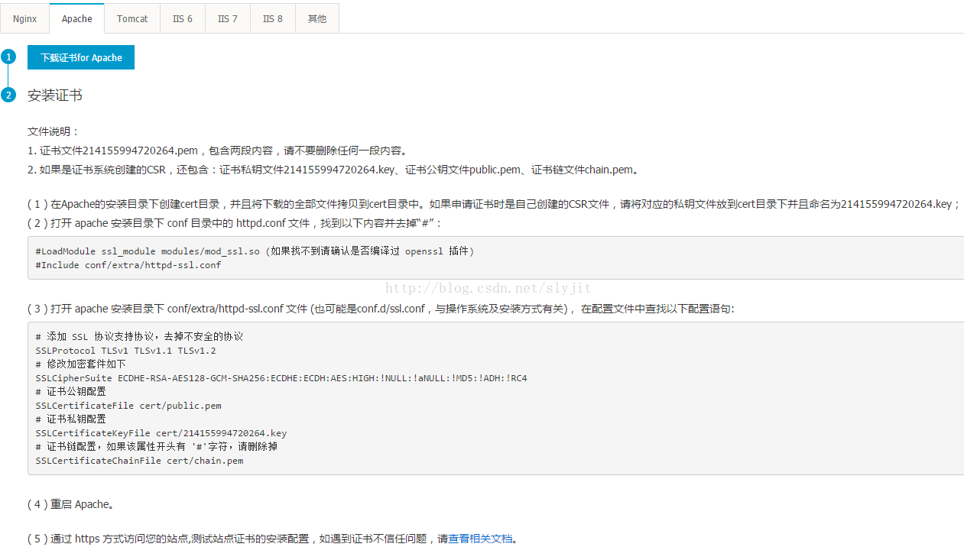964x560 pixels.
Task: Switch to the Nginx tab
Action: (x=24, y=18)
